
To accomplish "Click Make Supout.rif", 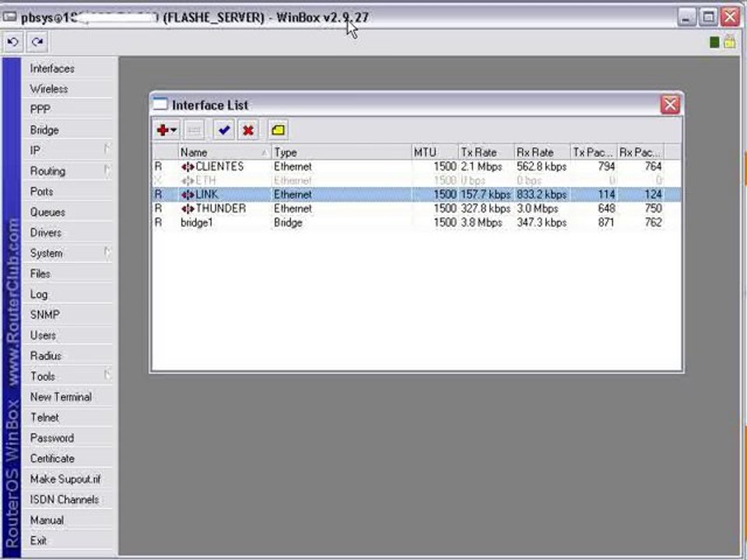I will (68, 478).
